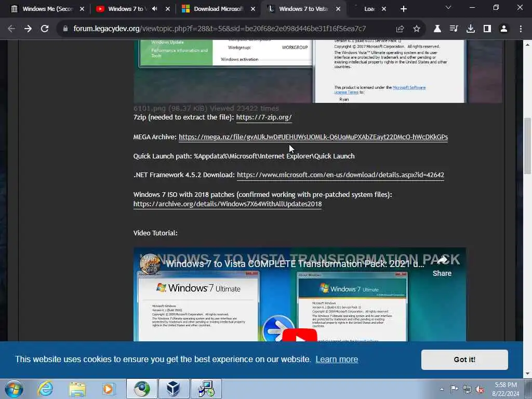Screen dimensions: 532x399
Task: Open the 7-zip.org link
Action: pyautogui.click(x=264, y=117)
